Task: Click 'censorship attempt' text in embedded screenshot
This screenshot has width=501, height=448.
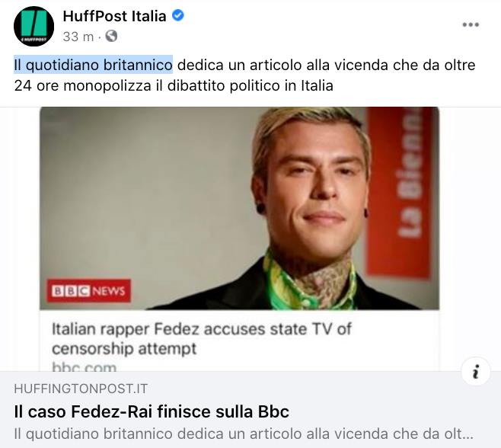Action: click(124, 348)
